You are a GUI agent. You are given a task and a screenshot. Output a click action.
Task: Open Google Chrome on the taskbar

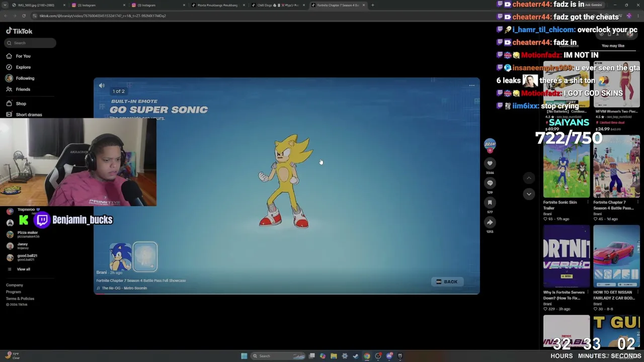click(367, 356)
